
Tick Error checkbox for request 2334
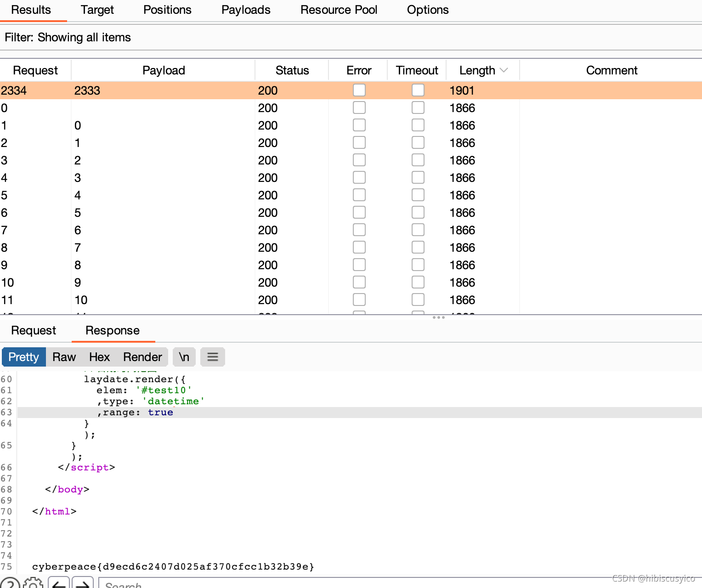(359, 90)
